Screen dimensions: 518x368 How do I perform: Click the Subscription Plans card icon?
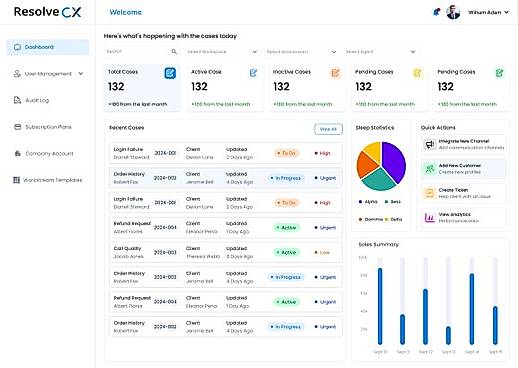(x=17, y=127)
